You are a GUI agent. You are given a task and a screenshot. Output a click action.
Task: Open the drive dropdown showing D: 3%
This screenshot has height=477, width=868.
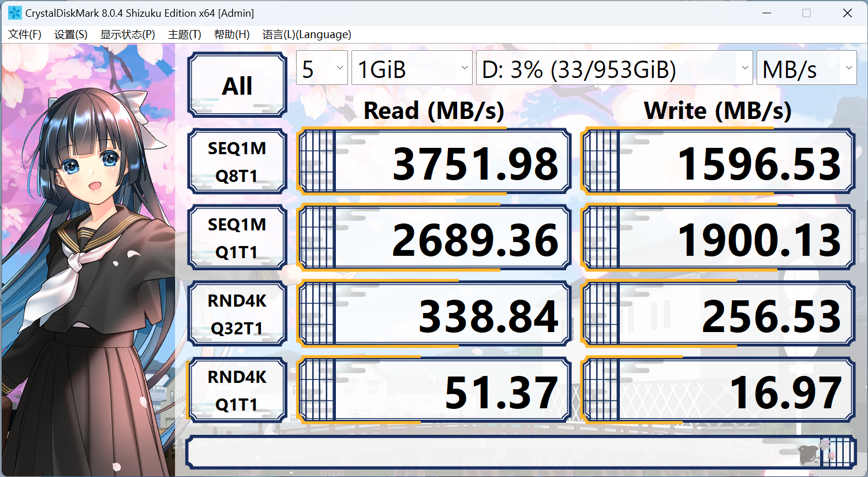[x=615, y=68]
